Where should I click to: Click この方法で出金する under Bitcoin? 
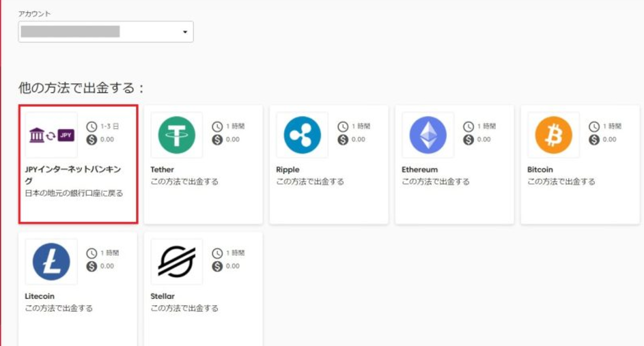tap(561, 182)
